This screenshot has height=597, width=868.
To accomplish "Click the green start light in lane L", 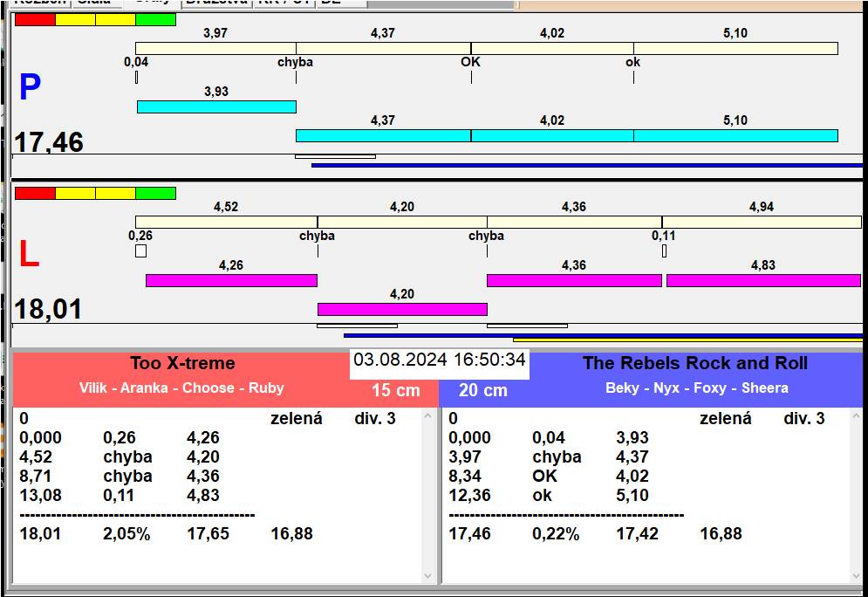I will [x=155, y=193].
